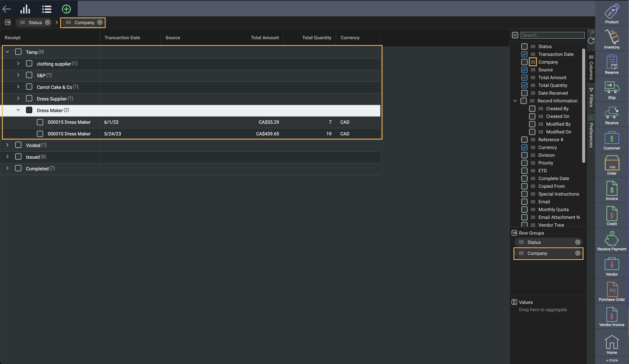Viewport: 629px width, 364px height.
Task: Uncheck the Transaction Date column checkbox
Action: click(x=524, y=54)
